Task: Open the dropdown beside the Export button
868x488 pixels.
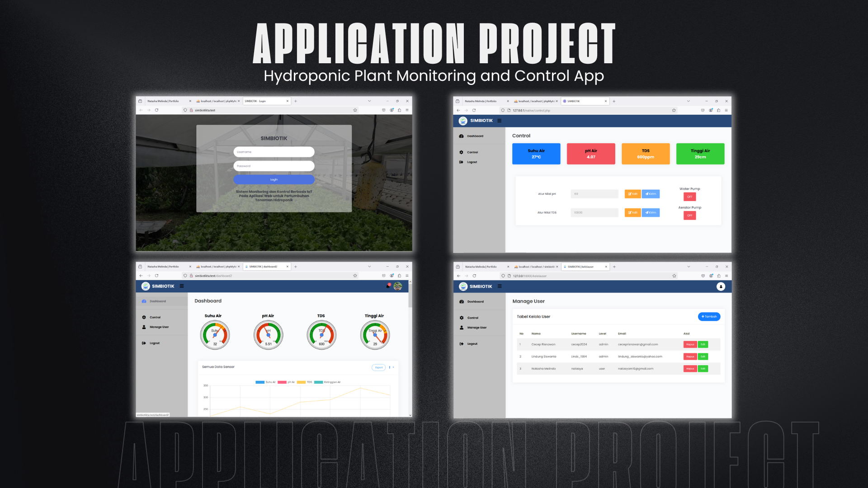Action: tap(392, 367)
